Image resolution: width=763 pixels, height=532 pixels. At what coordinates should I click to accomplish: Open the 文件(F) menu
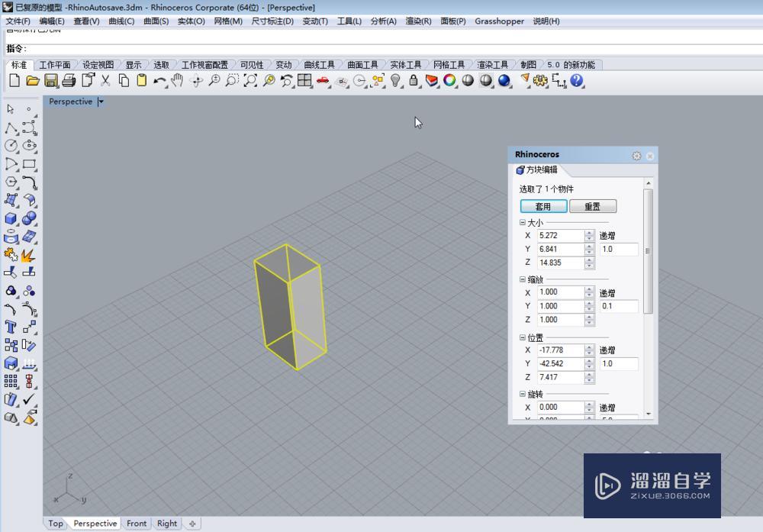coord(18,21)
